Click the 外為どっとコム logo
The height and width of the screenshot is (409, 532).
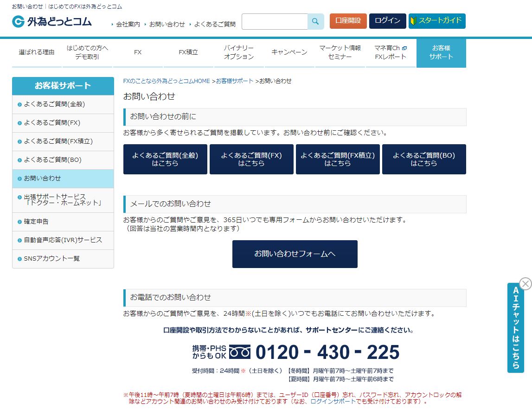point(52,21)
